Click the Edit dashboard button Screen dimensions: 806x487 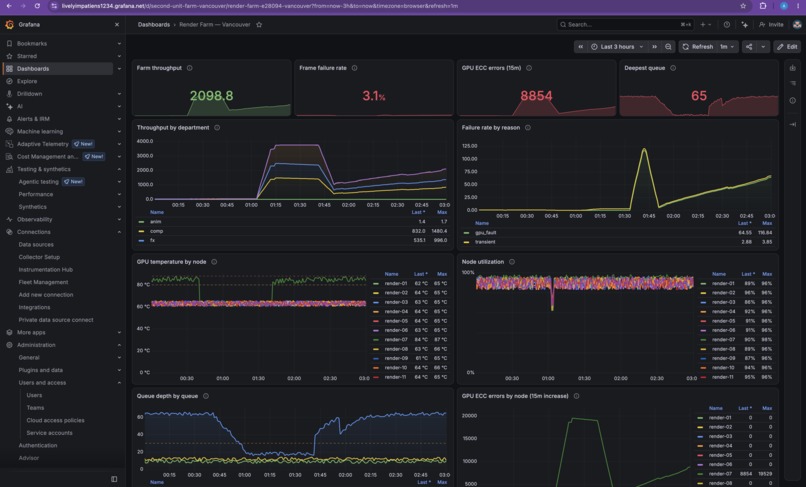787,47
